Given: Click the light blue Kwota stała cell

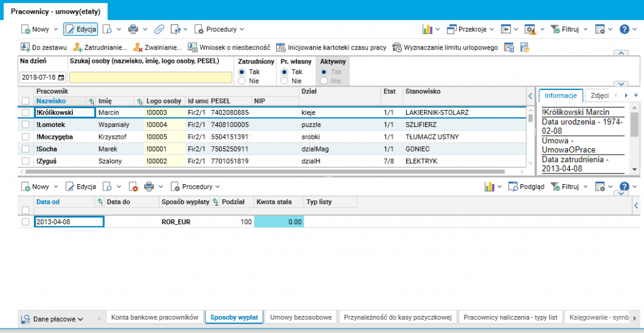Looking at the screenshot, I should pyautogui.click(x=279, y=222).
